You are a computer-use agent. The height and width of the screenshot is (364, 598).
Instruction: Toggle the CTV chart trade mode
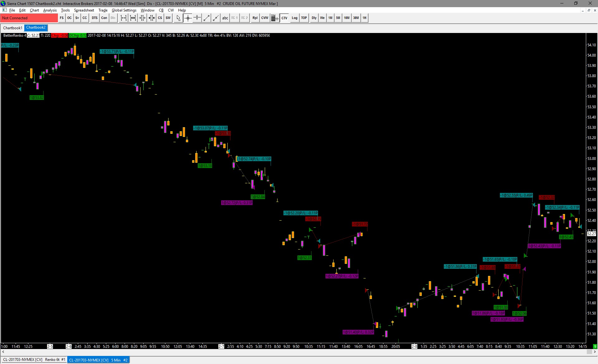click(x=284, y=18)
